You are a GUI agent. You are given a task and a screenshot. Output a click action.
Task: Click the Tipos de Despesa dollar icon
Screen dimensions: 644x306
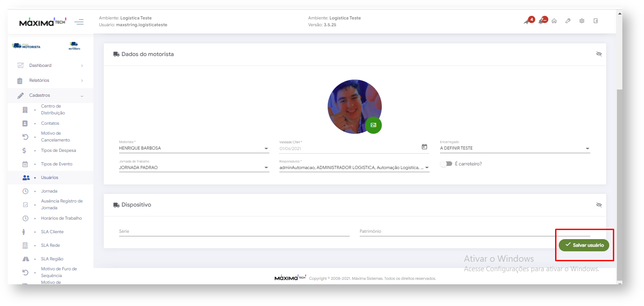pyautogui.click(x=25, y=151)
